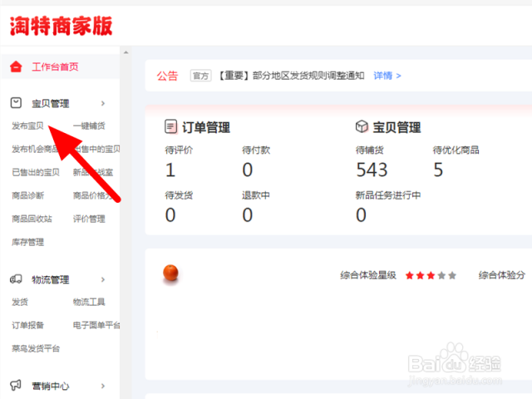Click the 订单管理 document icon
This screenshot has width=532, height=399.
tap(170, 127)
